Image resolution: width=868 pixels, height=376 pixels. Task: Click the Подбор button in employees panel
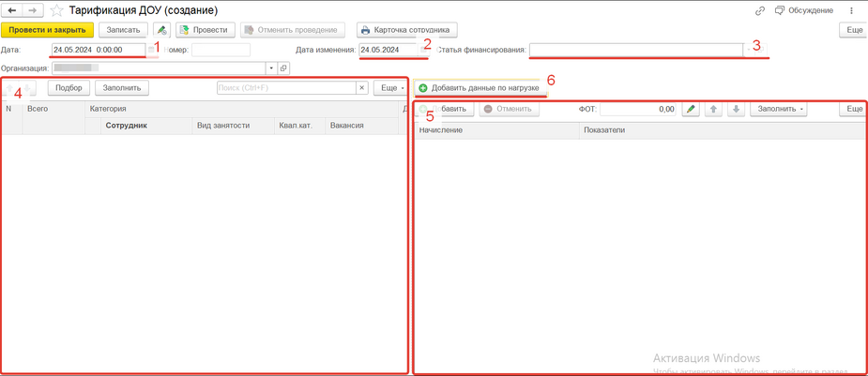pos(69,88)
